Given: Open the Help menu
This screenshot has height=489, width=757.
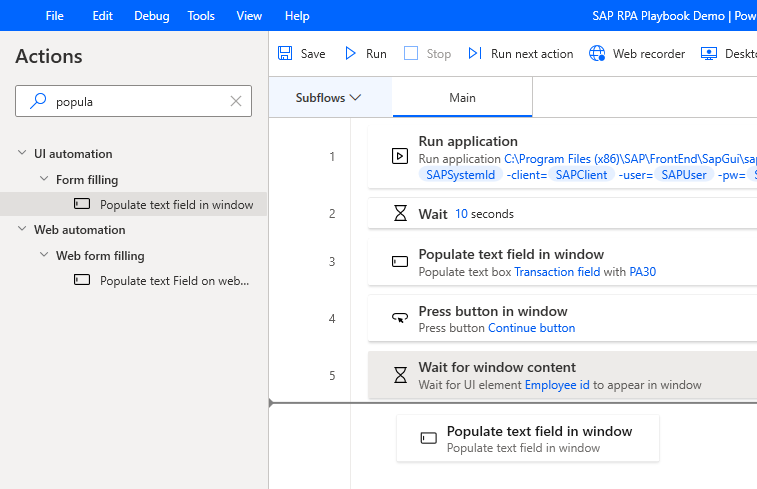Looking at the screenshot, I should pyautogui.click(x=297, y=16).
